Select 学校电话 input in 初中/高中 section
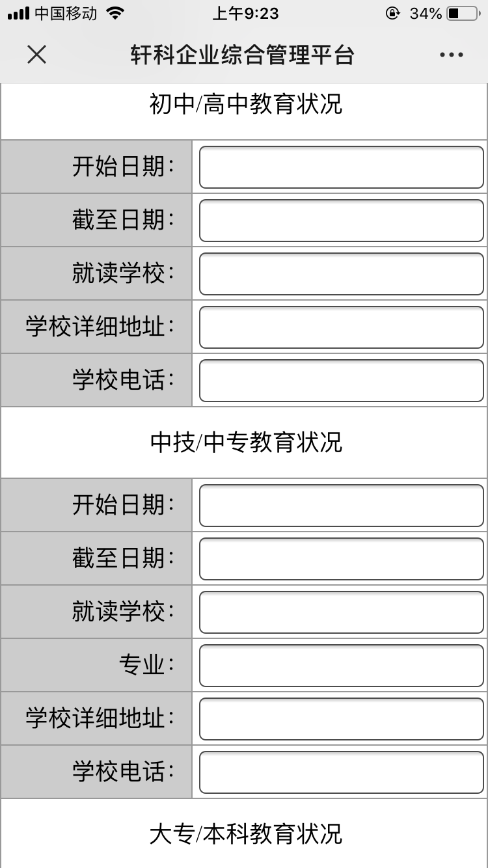Viewport: 488px width, 868px height. point(342,381)
